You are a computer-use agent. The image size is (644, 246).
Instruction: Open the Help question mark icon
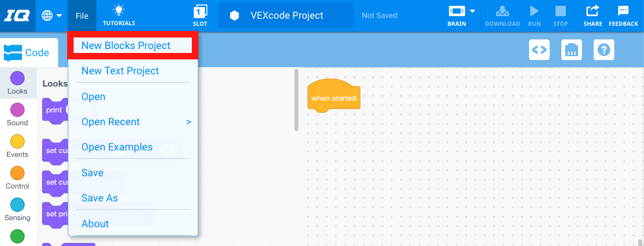[x=604, y=50]
